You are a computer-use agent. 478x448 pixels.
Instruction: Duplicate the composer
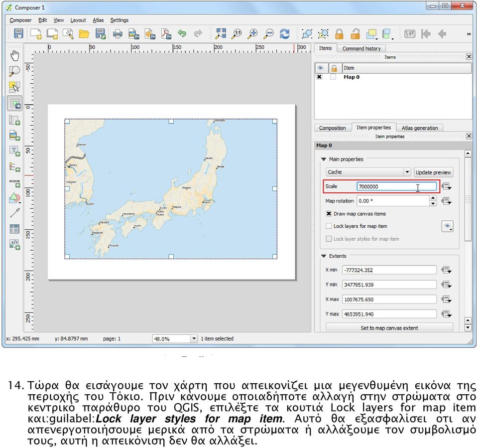click(x=52, y=33)
